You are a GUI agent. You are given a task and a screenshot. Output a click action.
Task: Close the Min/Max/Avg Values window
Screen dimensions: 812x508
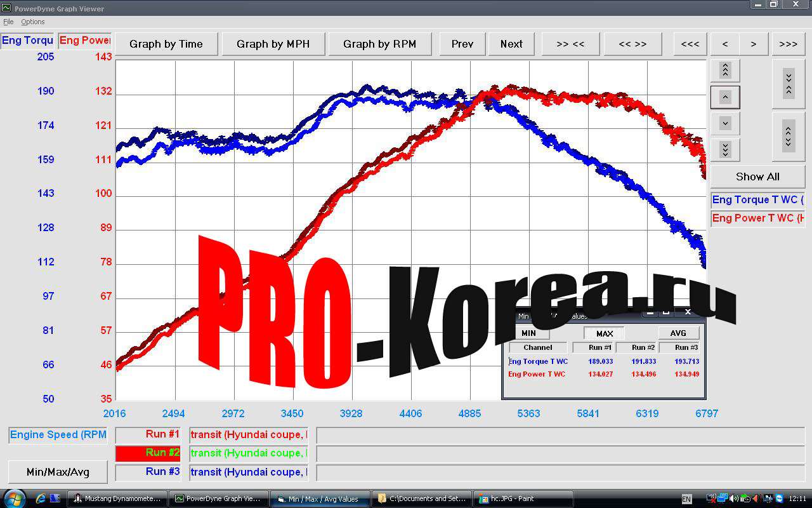687,312
